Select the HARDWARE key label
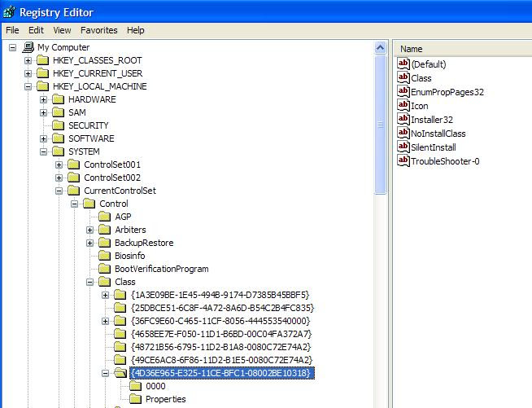The height and width of the screenshot is (408, 532). point(92,99)
